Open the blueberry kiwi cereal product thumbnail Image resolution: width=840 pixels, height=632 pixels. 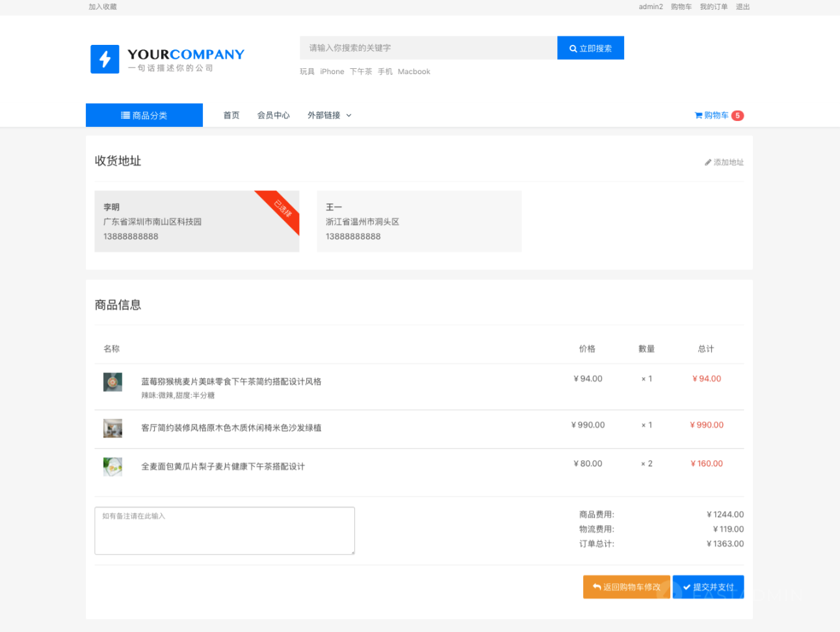pos(112,382)
